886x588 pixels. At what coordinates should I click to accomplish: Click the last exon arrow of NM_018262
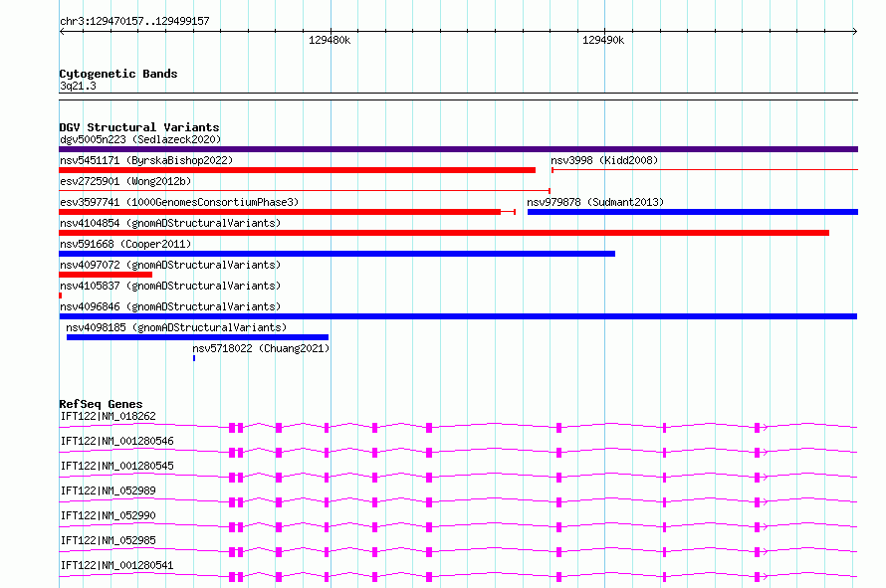(x=762, y=428)
